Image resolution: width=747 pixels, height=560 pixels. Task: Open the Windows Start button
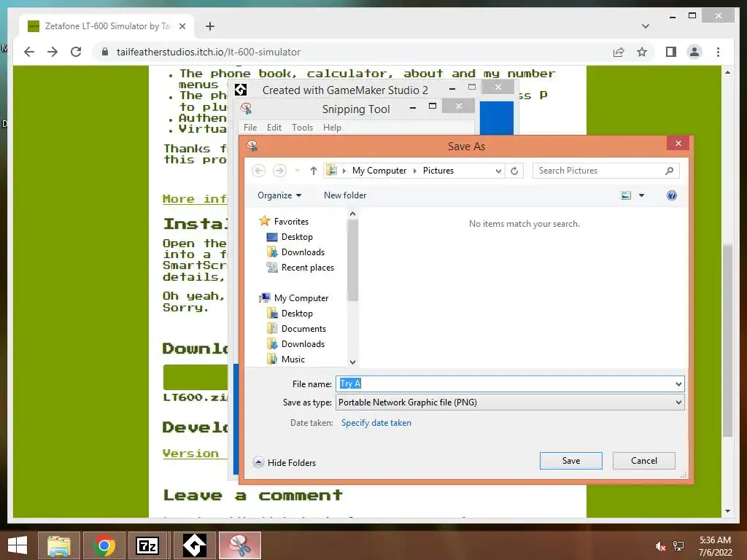click(18, 545)
